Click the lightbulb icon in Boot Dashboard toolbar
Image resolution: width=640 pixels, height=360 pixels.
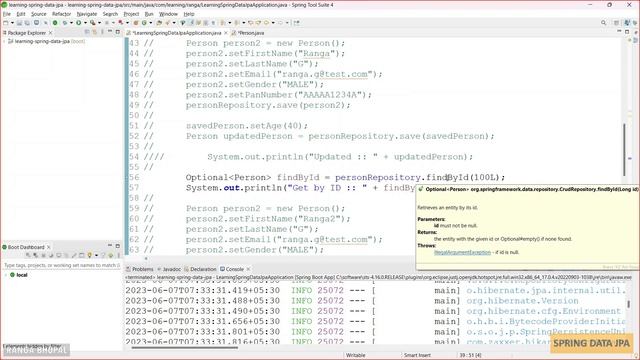[89, 256]
